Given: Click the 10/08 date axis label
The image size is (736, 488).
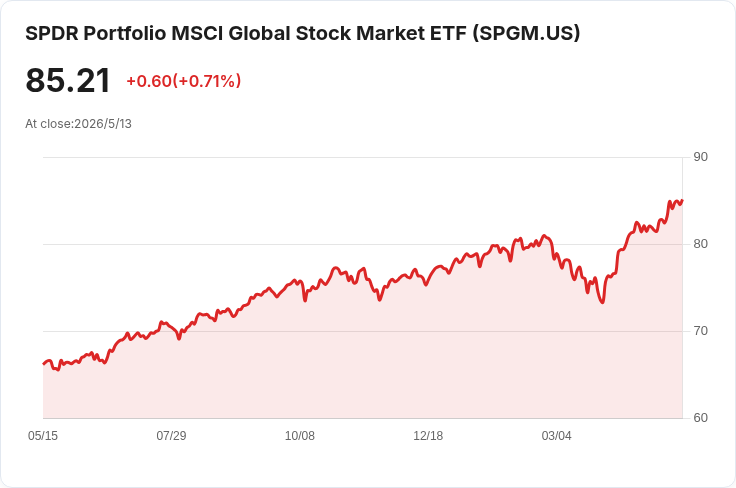Looking at the screenshot, I should pos(299,435).
